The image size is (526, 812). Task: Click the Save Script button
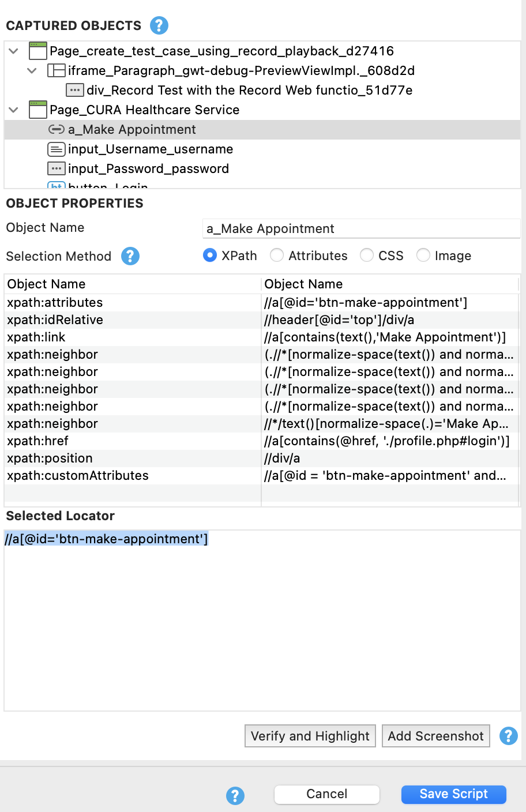click(x=453, y=794)
